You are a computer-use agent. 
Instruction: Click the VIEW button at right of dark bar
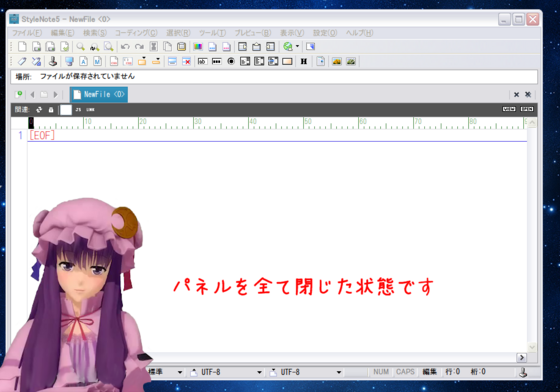(509, 109)
